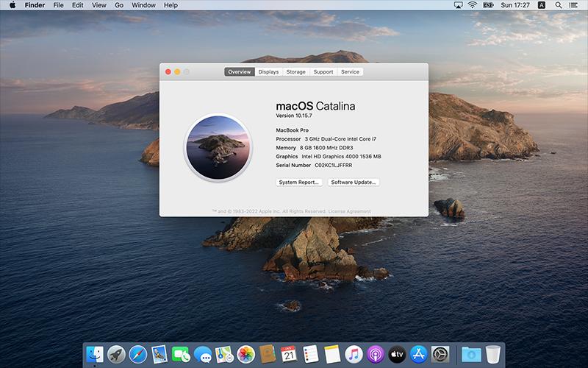Open Notes app in dock
Viewport: 588px width, 368px height.
pos(332,354)
